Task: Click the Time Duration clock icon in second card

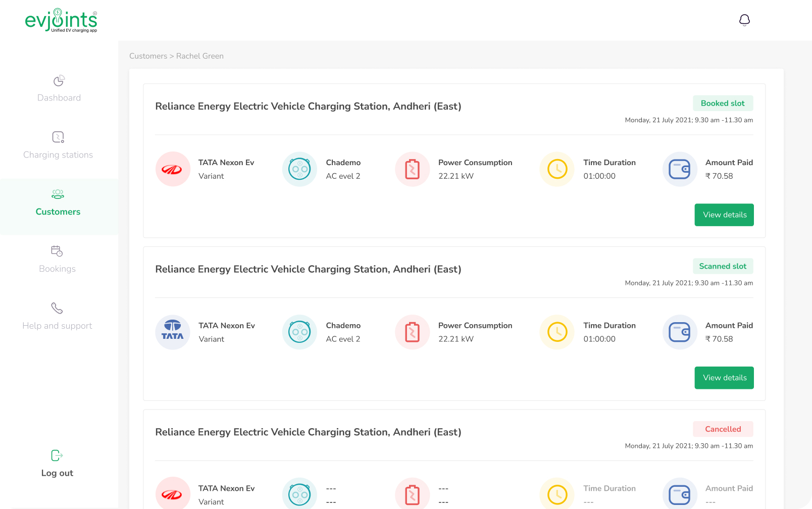Action: click(557, 332)
